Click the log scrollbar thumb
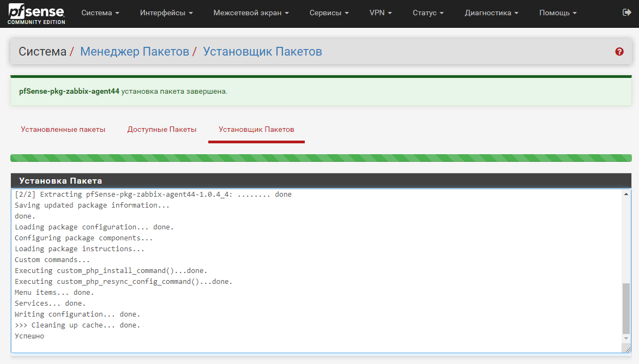This screenshot has width=639, height=364. [x=626, y=308]
